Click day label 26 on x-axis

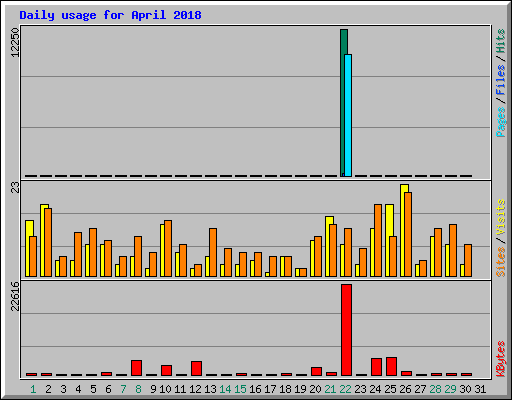[x=405, y=389]
